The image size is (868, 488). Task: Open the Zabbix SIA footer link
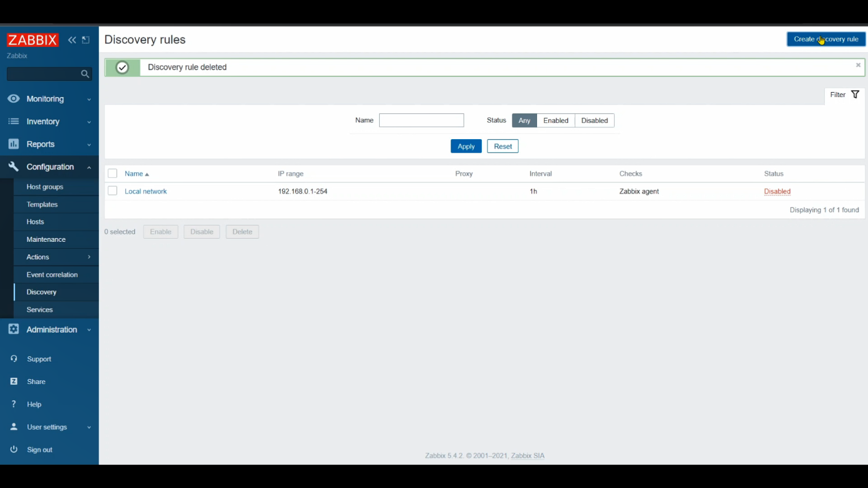tap(528, 456)
